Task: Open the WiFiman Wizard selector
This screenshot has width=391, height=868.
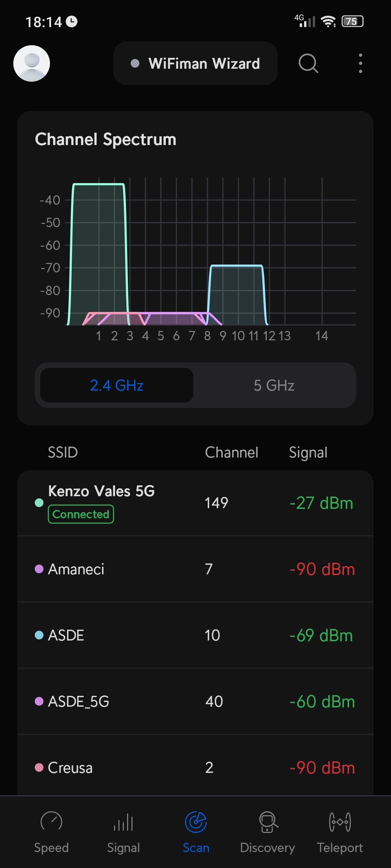Action: (x=195, y=63)
